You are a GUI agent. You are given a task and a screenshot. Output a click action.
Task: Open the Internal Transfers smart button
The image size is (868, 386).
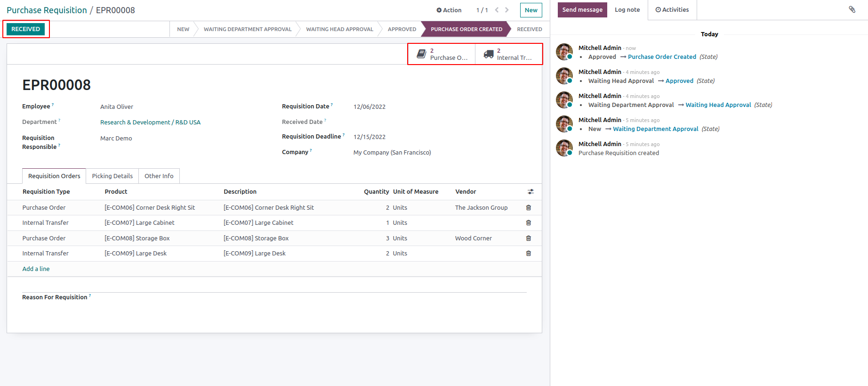[508, 54]
